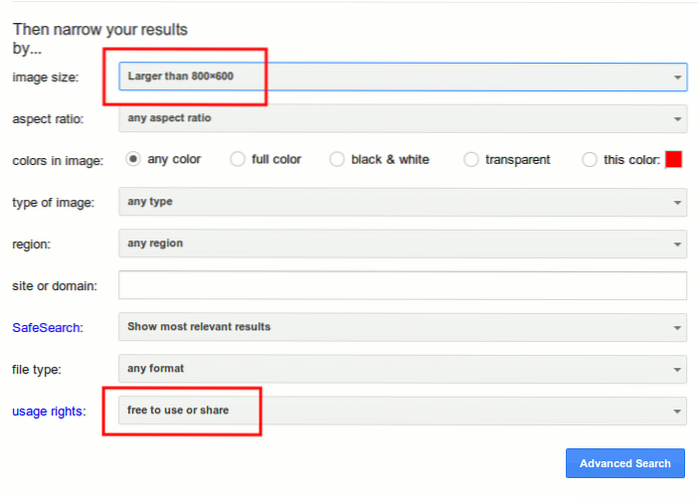Click the red color swatch
This screenshot has height=498, width=698.
pos(673,159)
